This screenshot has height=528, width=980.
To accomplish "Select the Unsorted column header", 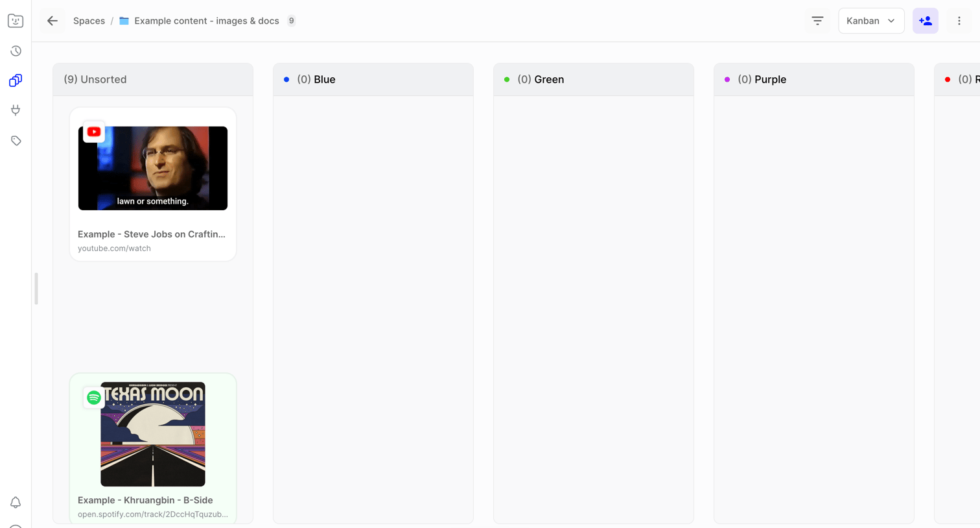I will (153, 79).
